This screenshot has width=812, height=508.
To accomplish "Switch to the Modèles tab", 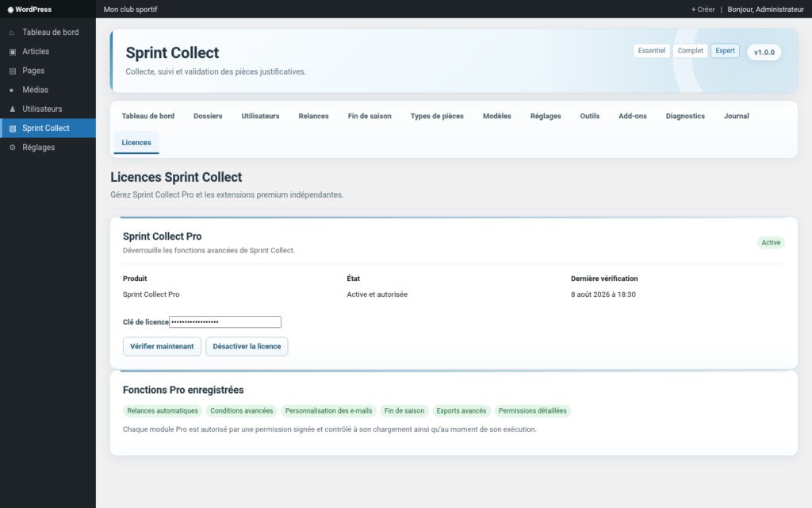I will [x=497, y=116].
